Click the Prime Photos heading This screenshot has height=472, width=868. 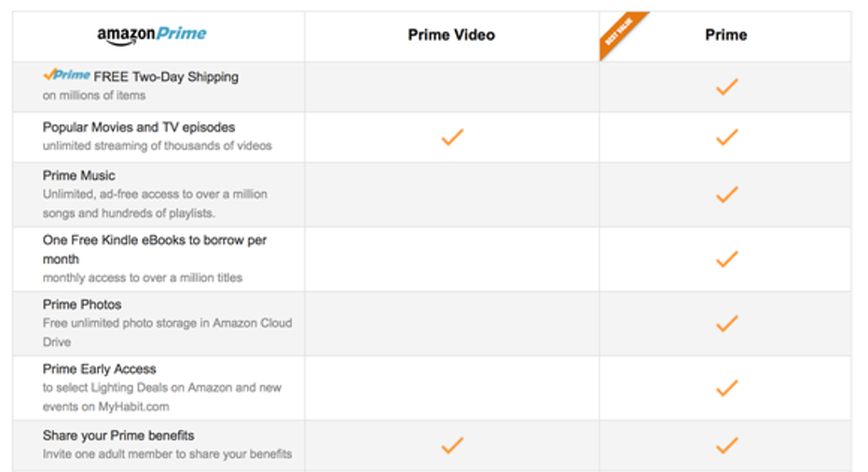(82, 305)
